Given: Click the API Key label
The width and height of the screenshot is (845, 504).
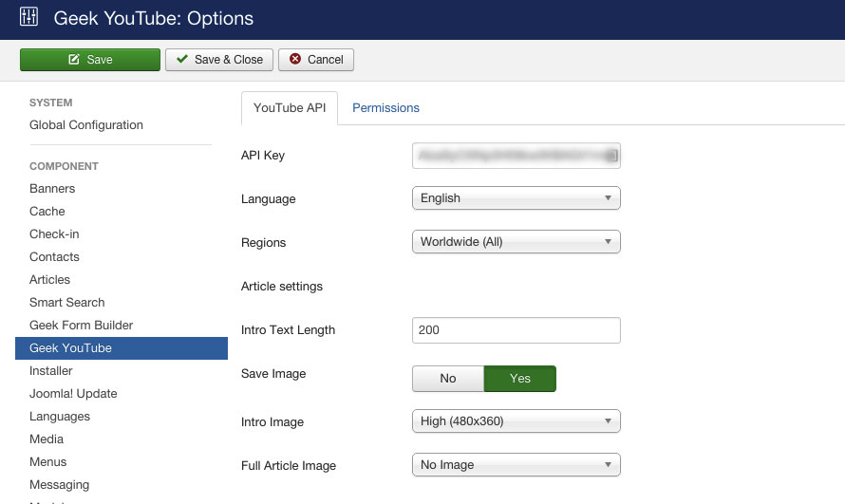Looking at the screenshot, I should coord(263,155).
